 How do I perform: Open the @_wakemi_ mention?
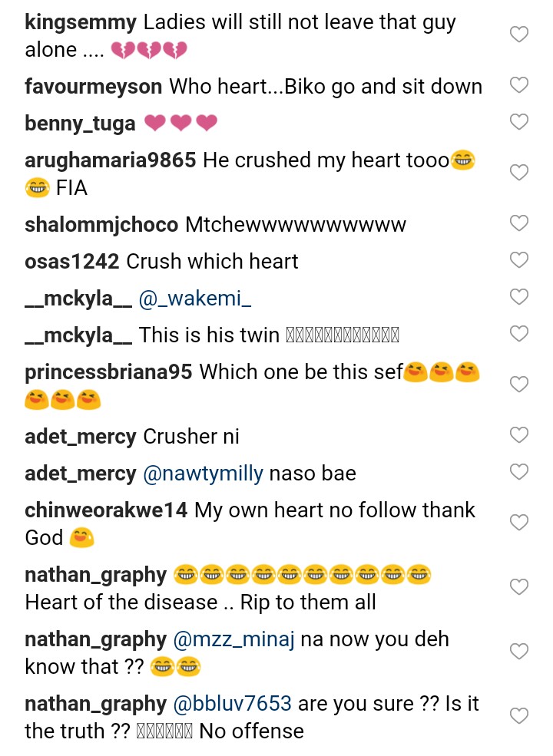pos(194,299)
